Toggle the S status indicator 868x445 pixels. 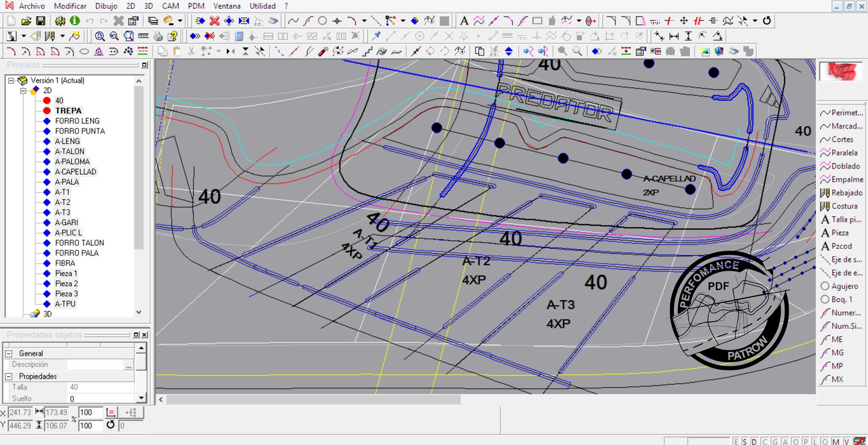pos(745,442)
